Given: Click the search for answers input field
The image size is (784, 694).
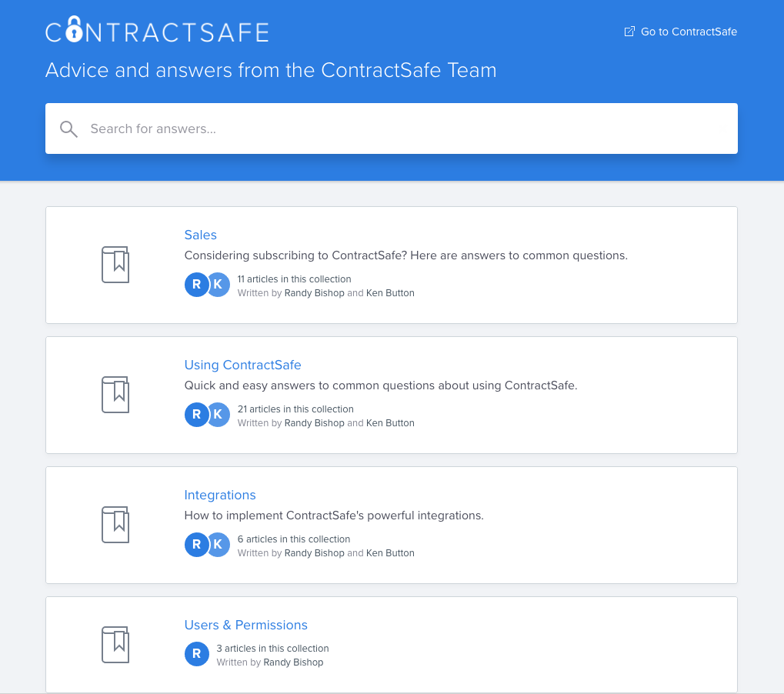Looking at the screenshot, I should pyautogui.click(x=392, y=128).
